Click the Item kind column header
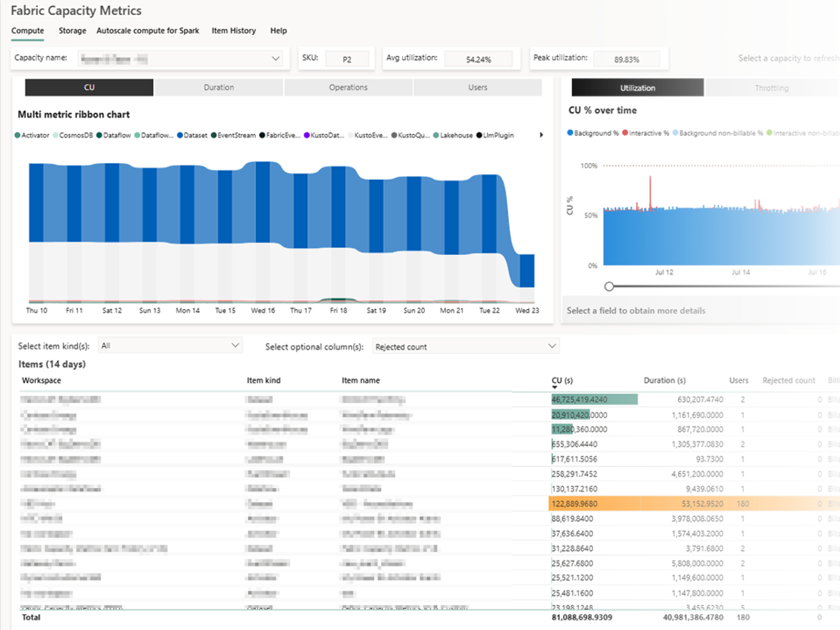The image size is (840, 630). click(x=264, y=380)
